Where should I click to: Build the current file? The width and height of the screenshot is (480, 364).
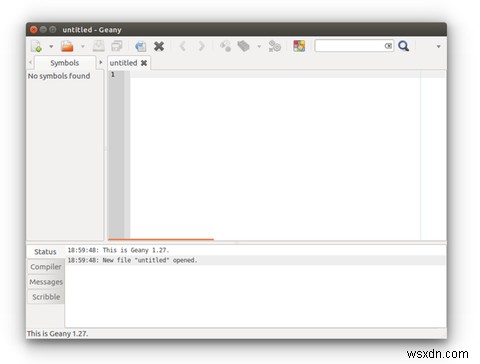[243, 46]
